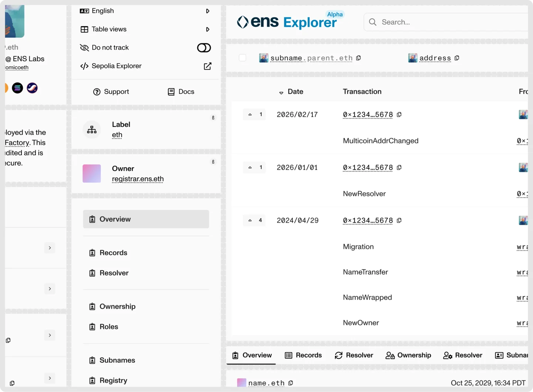Click the Subnames icon in the sidebar
Screen dimensions: 533x392
[92, 360]
